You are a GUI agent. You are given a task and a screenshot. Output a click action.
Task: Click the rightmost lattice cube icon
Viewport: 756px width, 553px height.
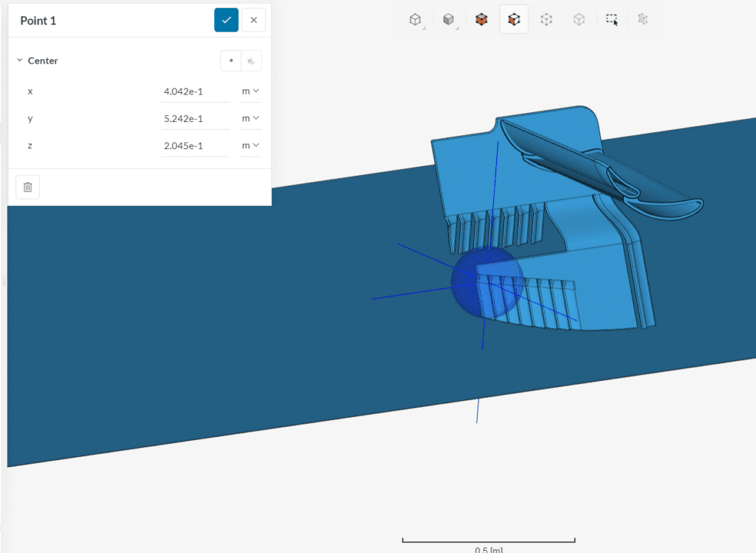642,19
